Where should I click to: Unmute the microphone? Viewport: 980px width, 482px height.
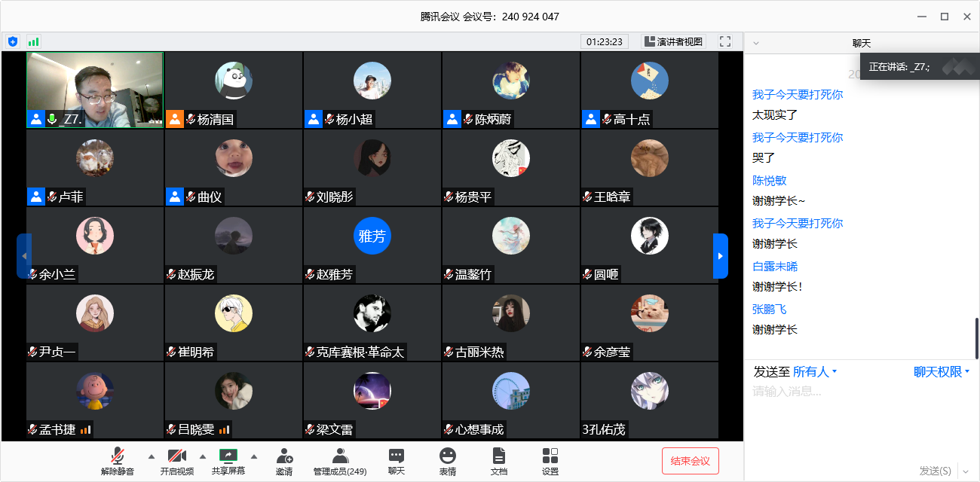click(x=117, y=456)
